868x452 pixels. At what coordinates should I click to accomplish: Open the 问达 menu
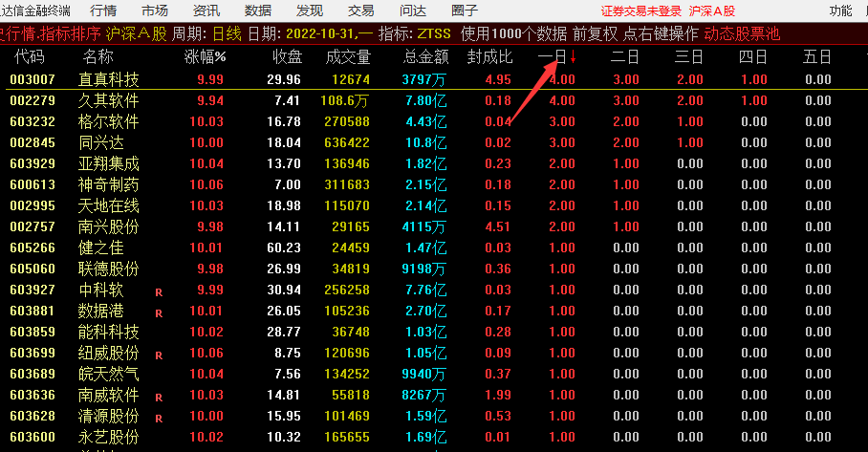[x=413, y=11]
